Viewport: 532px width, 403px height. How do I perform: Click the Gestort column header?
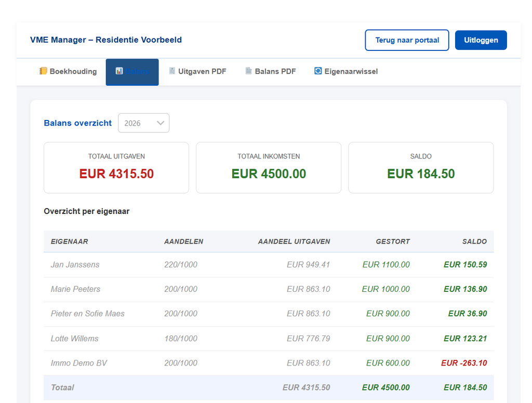click(x=393, y=241)
